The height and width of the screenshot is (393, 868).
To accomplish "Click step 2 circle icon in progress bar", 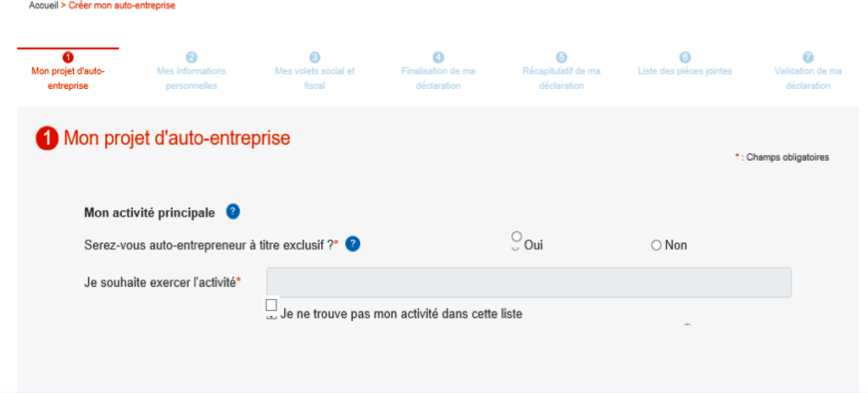I will tap(192, 57).
